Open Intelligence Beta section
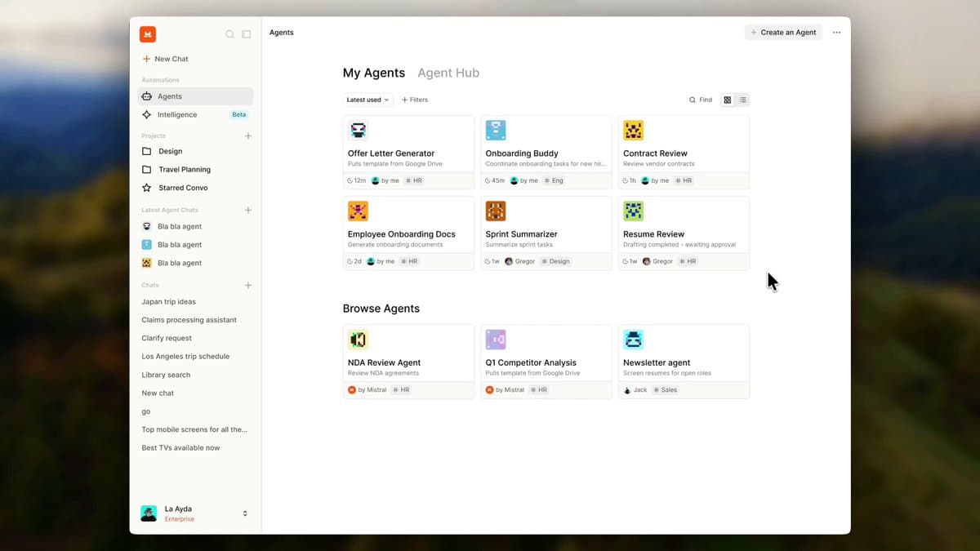 195,115
